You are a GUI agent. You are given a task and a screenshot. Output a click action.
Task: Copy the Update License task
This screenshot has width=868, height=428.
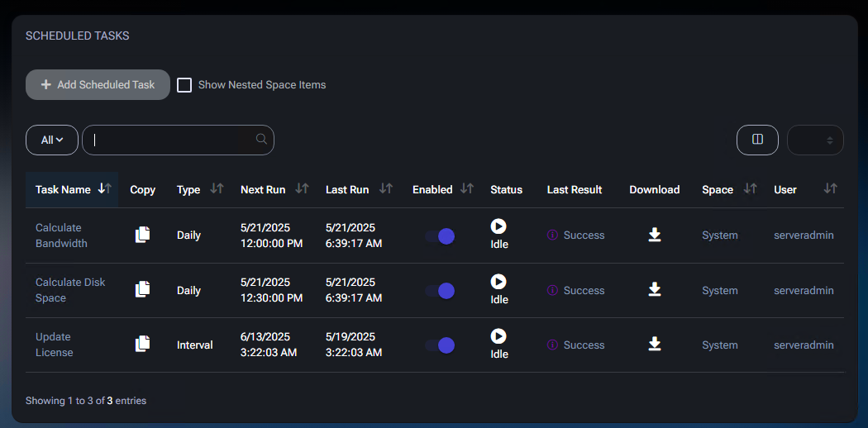coord(142,344)
